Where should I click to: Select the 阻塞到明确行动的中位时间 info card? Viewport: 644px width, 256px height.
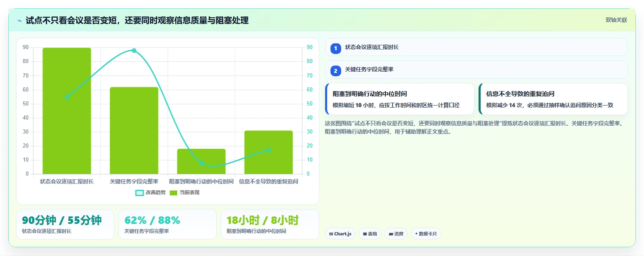click(400, 99)
